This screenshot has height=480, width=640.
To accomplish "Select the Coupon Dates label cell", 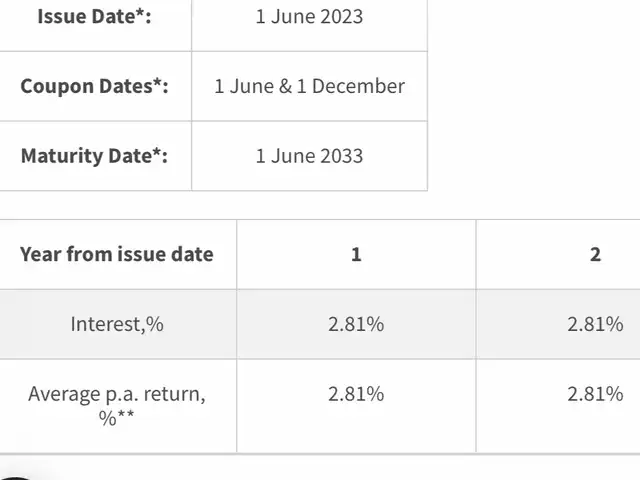I will click(94, 86).
